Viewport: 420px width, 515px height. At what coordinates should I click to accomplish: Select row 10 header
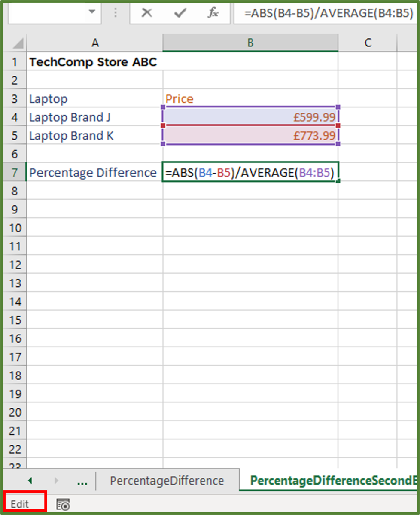click(x=15, y=228)
